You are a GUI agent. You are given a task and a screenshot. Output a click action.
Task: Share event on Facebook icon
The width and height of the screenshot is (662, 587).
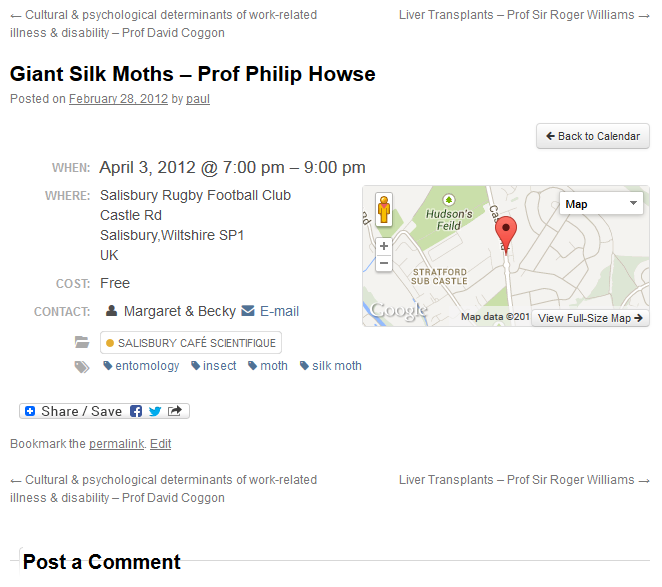point(136,411)
